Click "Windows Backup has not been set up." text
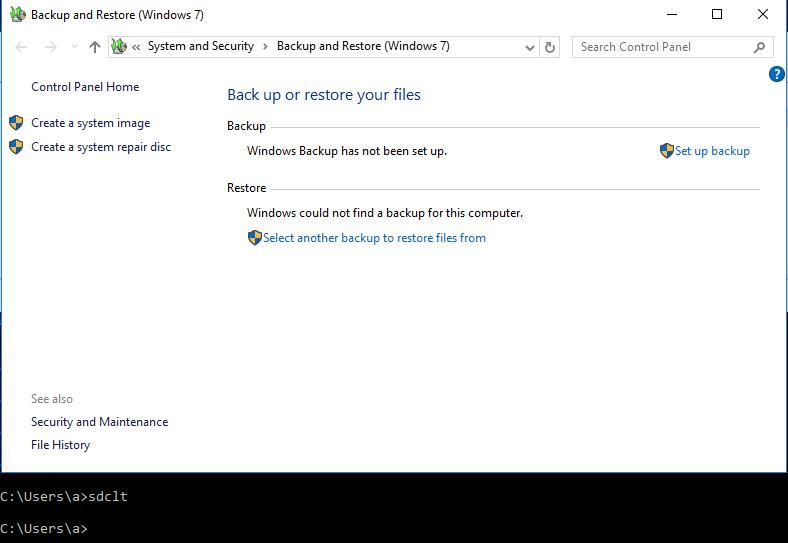 click(347, 151)
